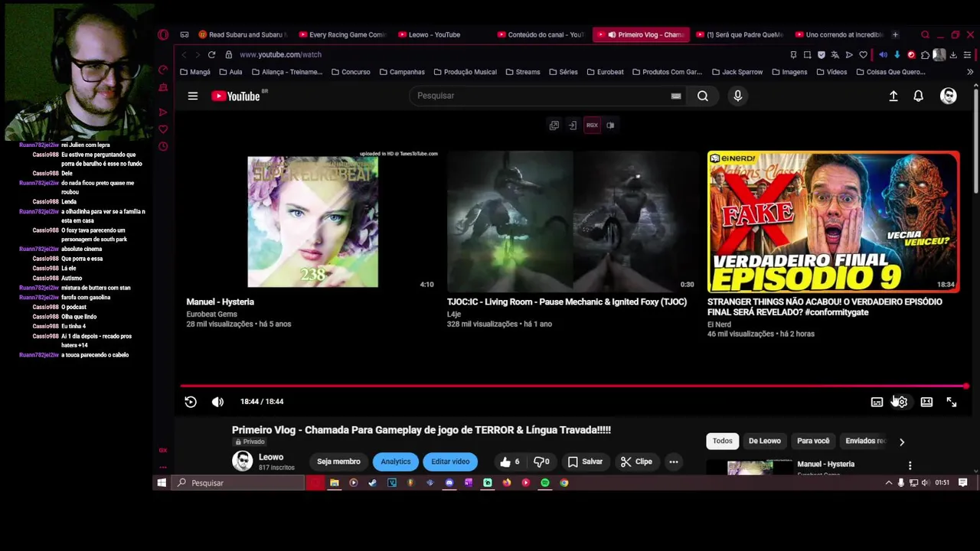This screenshot has width=980, height=551.
Task: Click the search magnifier button
Action: tap(703, 96)
